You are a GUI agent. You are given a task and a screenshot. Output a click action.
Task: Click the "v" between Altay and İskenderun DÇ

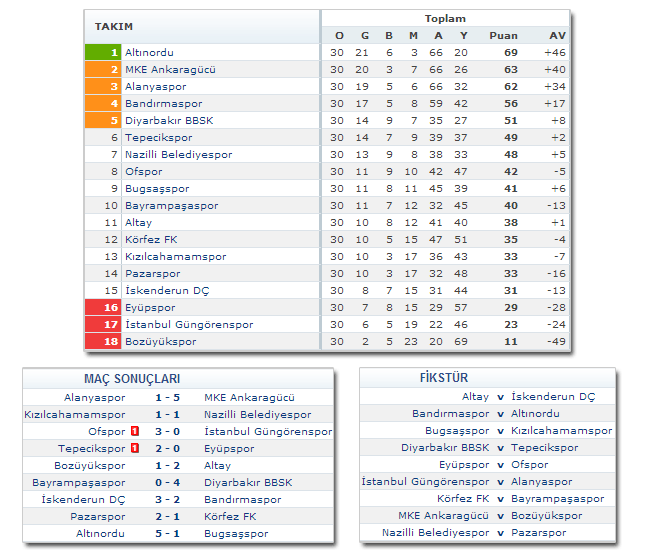coord(500,397)
